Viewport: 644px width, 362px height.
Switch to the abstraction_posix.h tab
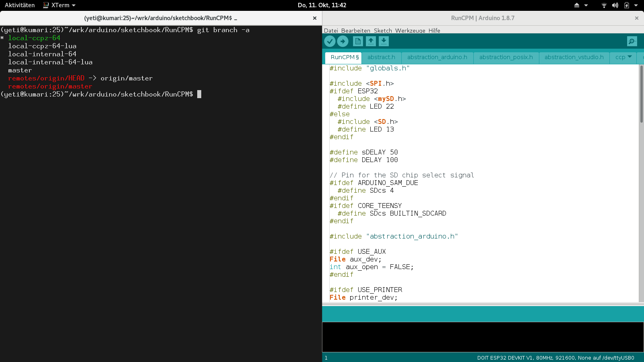click(x=506, y=57)
